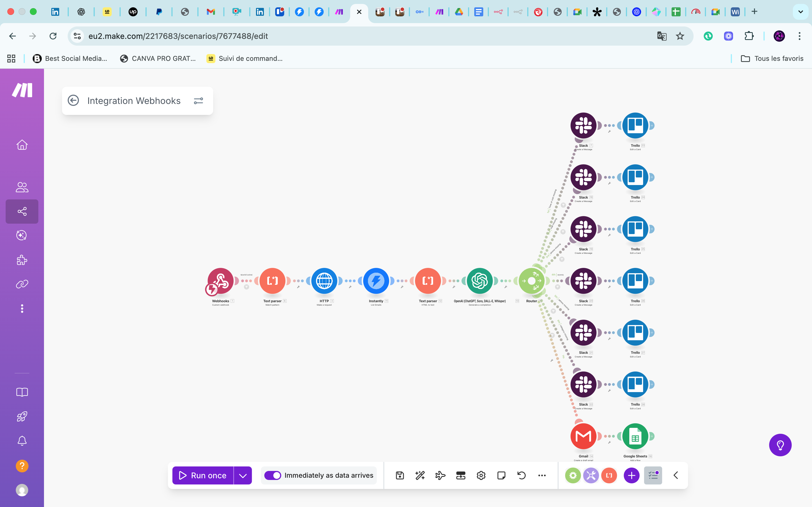Screen dimensions: 812x507
Task: Toggle the checklist panel icon in toolbar
Action: [653, 475]
